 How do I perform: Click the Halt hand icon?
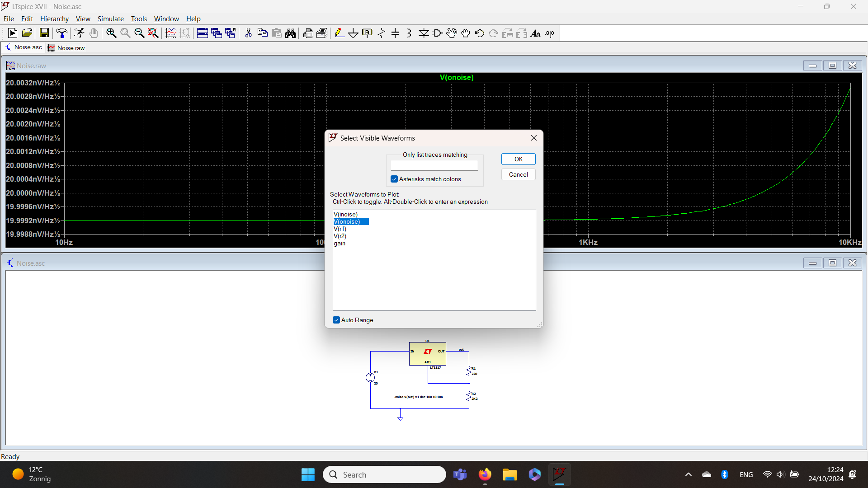[94, 33]
